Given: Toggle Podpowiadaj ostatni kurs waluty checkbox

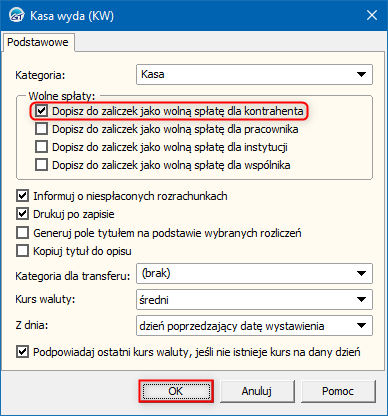Looking at the screenshot, I should click(x=22, y=352).
